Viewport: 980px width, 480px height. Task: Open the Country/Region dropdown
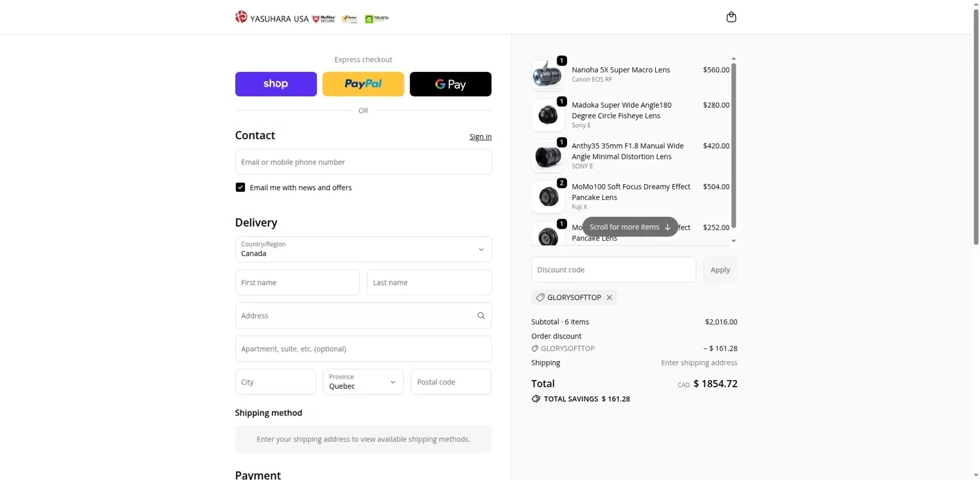click(x=363, y=249)
